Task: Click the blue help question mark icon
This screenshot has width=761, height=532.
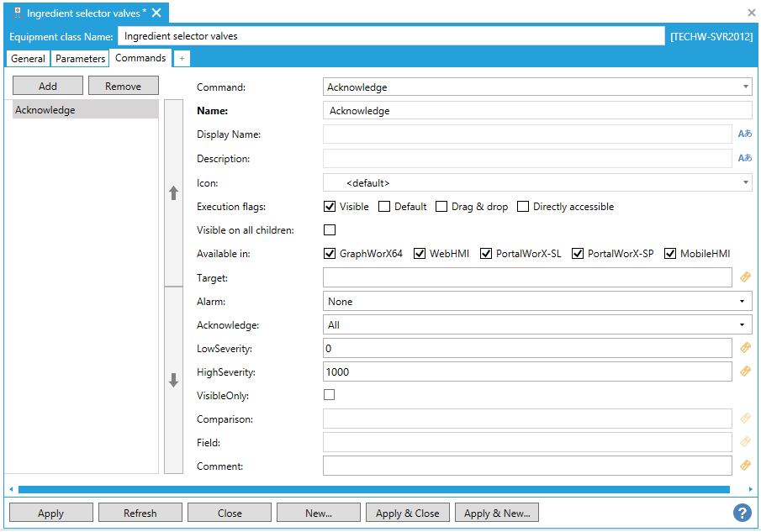Action: click(x=742, y=513)
